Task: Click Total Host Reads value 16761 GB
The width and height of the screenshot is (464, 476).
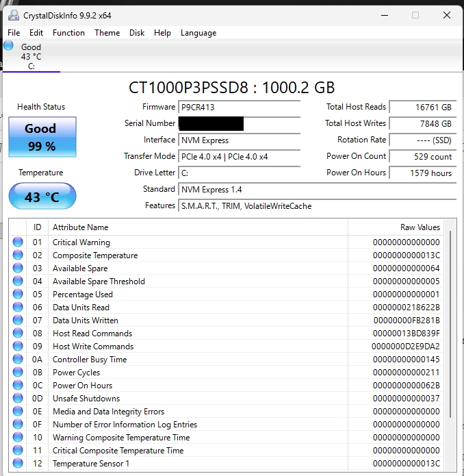Action: 423,107
